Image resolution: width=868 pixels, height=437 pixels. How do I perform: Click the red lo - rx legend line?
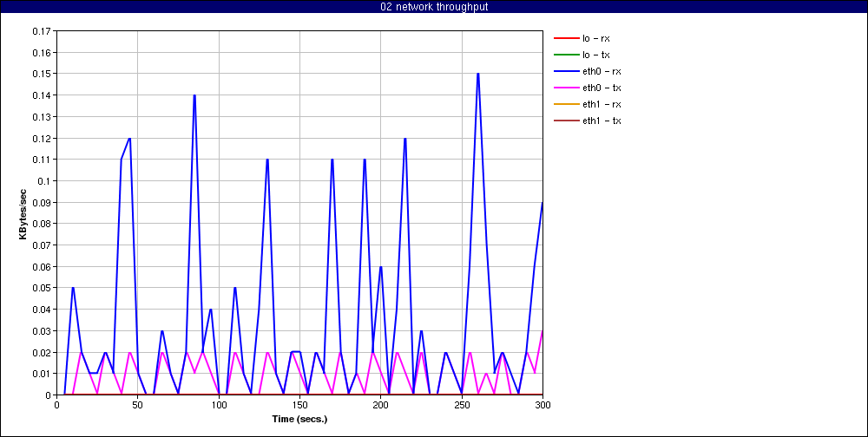point(565,38)
